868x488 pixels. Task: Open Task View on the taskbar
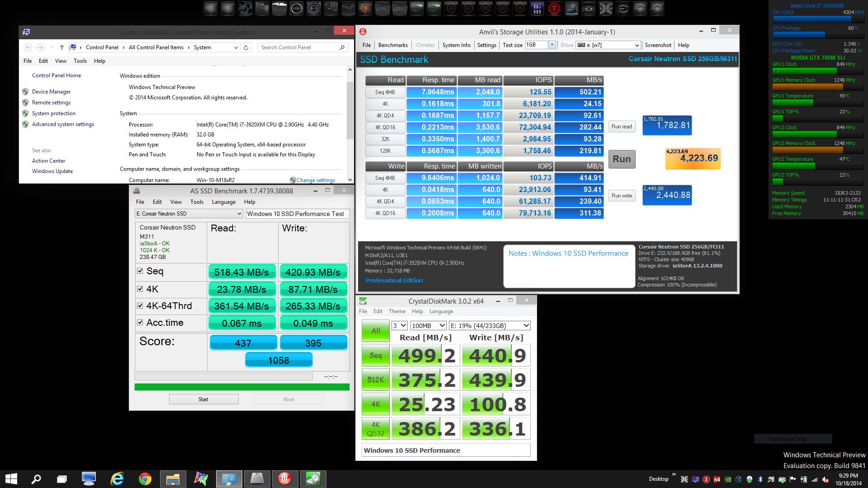(61, 479)
